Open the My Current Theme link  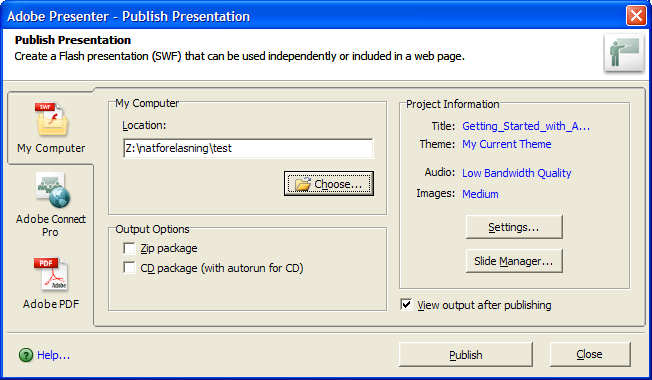pyautogui.click(x=506, y=144)
